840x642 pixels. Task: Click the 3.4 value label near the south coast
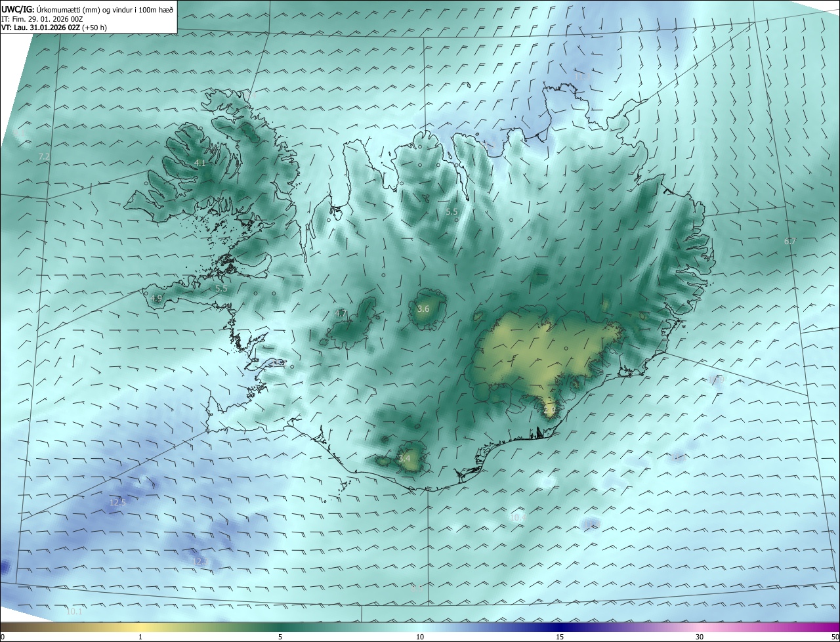point(404,458)
